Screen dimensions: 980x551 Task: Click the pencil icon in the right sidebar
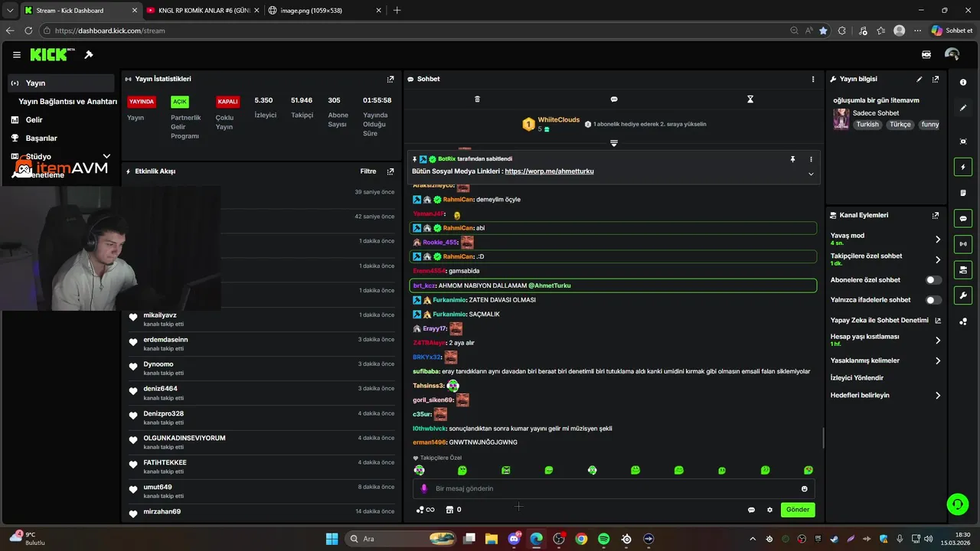[963, 108]
